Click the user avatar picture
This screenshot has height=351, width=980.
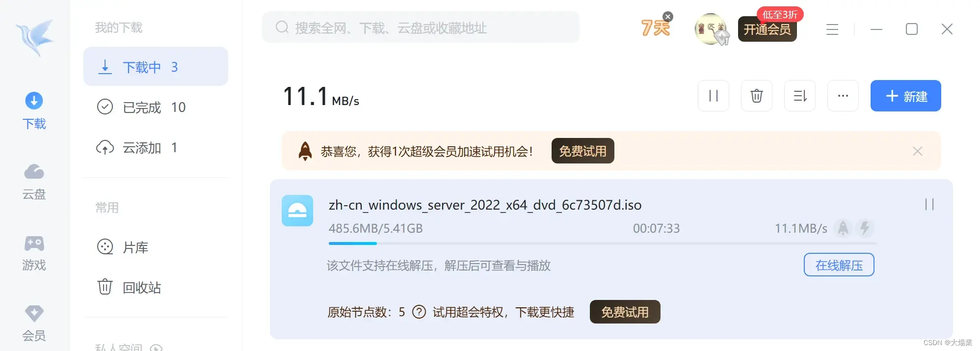tap(710, 29)
